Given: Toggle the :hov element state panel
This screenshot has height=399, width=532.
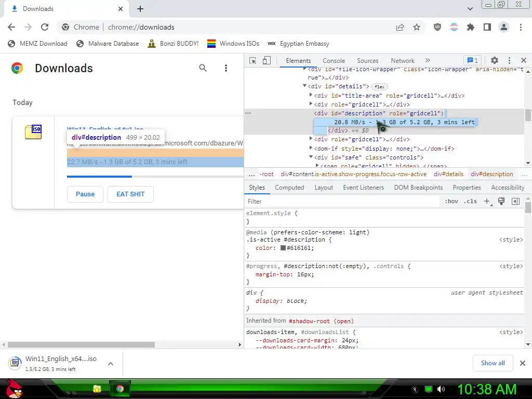Looking at the screenshot, I should [451, 201].
